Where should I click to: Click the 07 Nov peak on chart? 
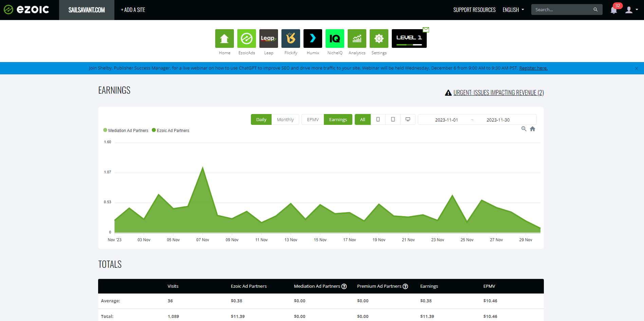click(x=203, y=167)
